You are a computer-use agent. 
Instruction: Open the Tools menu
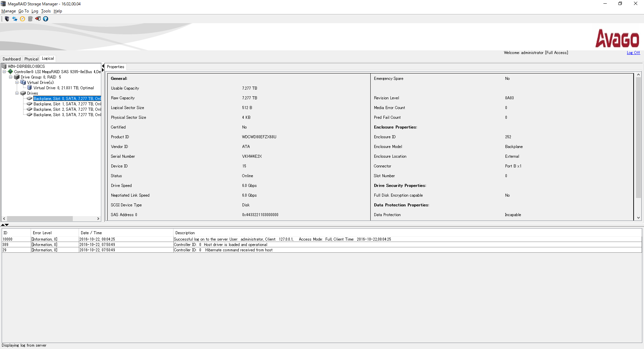46,11
